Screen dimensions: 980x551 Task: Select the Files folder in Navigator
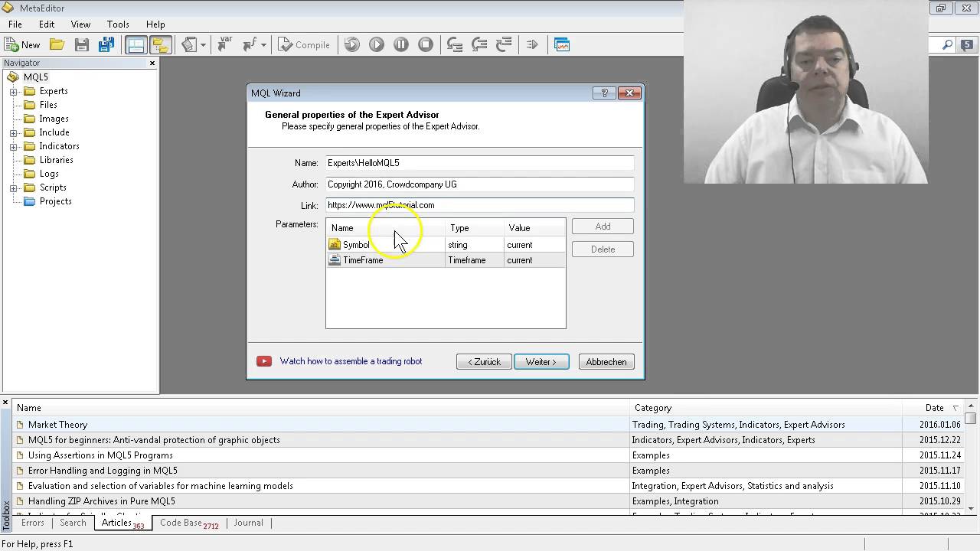pos(48,105)
